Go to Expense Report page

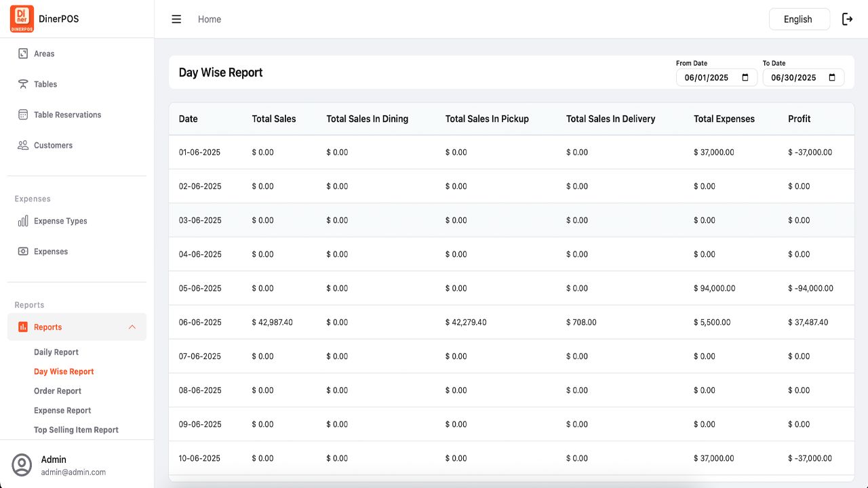(x=62, y=411)
